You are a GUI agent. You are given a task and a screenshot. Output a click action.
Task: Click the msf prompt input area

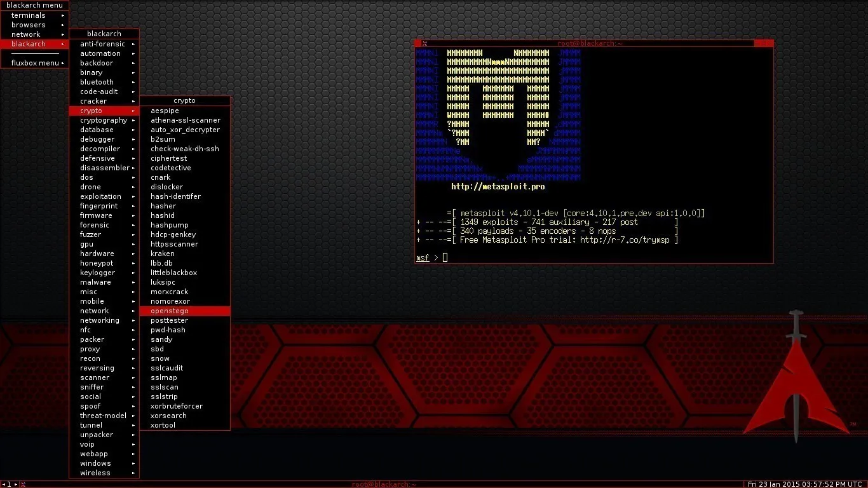(445, 257)
